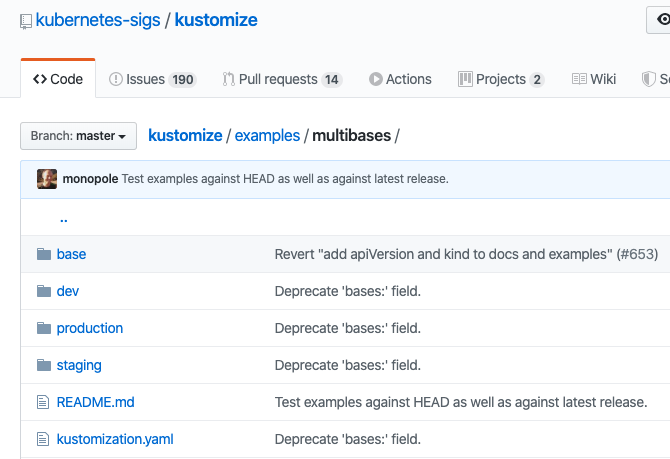670x459 pixels.
Task: Click the Actions play icon
Action: [x=376, y=79]
